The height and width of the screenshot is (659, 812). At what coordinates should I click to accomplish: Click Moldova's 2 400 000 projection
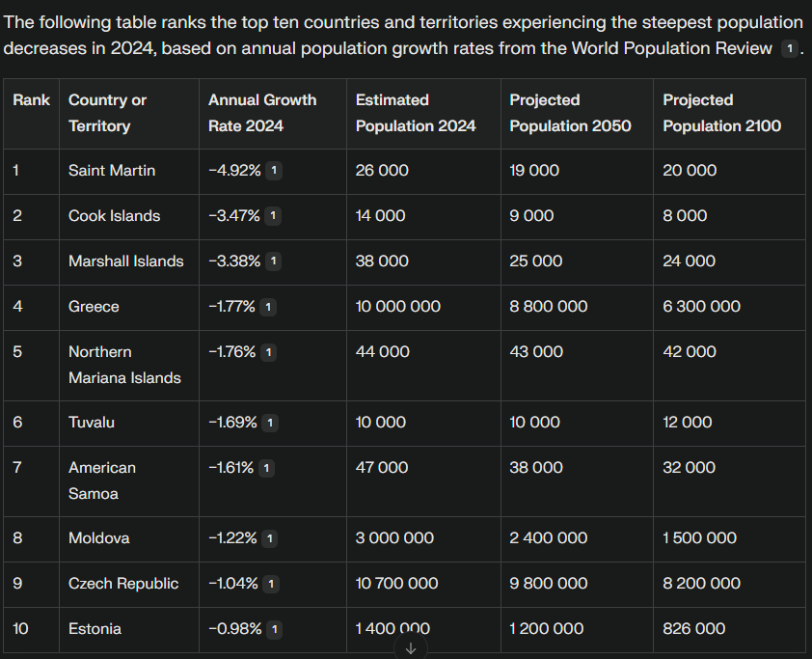tap(549, 538)
